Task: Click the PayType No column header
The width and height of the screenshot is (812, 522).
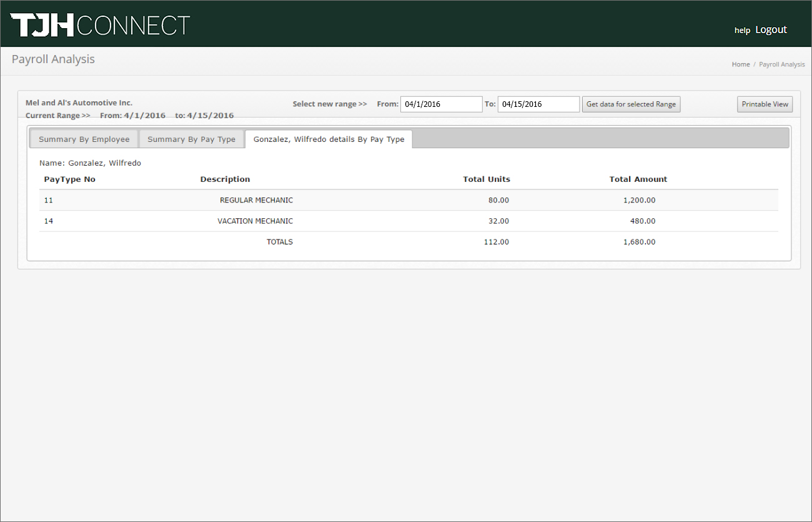Action: pyautogui.click(x=69, y=179)
